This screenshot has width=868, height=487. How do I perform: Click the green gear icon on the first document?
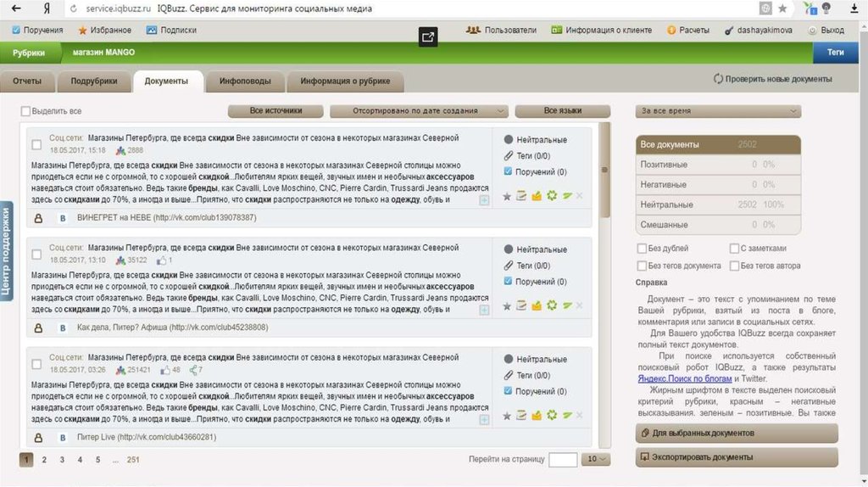551,197
